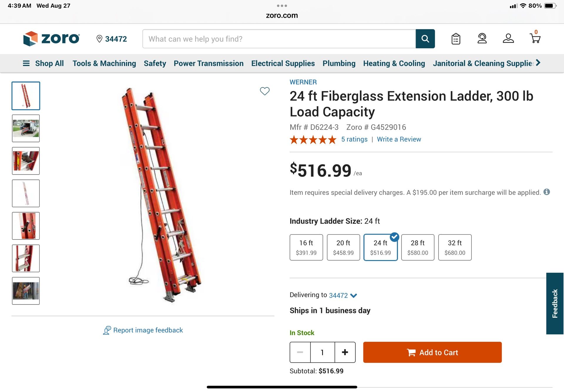Click the delivery surcharge info icon

pos(547,192)
